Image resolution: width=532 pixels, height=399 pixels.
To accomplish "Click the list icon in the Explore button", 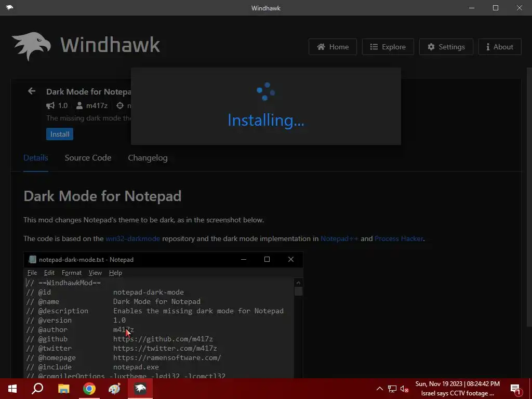I will point(374,47).
